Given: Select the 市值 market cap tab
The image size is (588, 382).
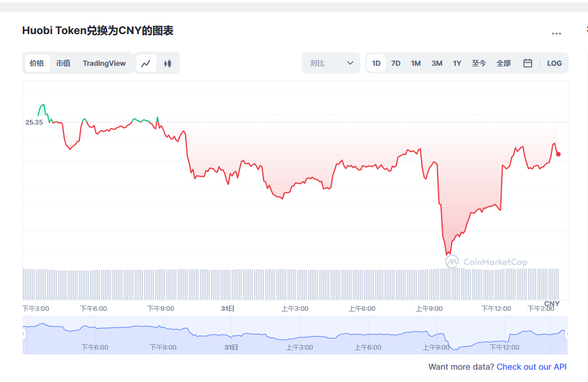Looking at the screenshot, I should (x=63, y=63).
